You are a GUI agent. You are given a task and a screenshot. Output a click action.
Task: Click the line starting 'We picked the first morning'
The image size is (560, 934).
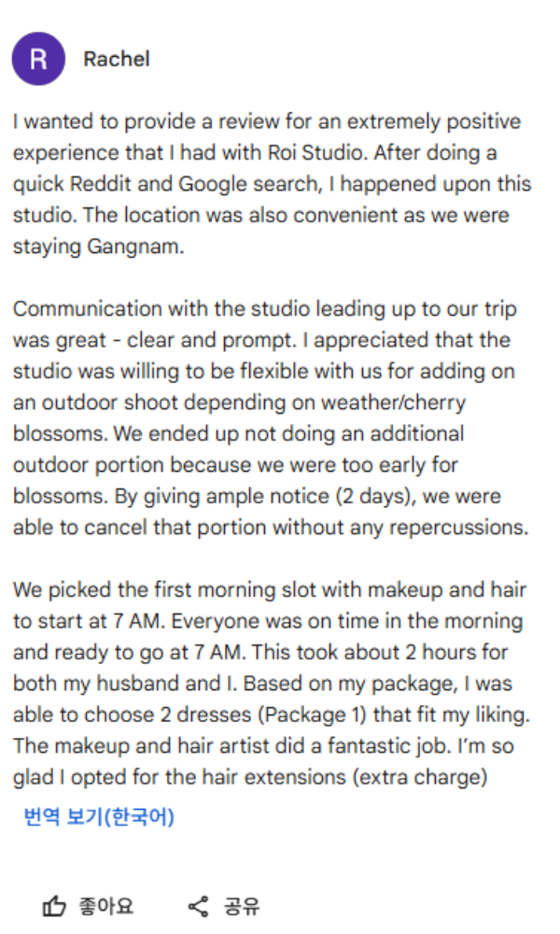(x=270, y=589)
